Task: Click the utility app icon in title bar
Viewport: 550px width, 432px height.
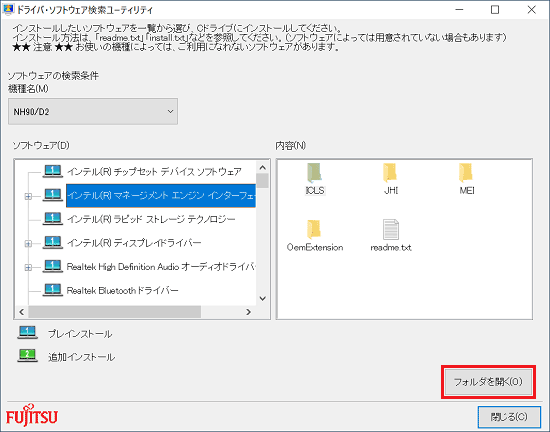Action: [8, 9]
